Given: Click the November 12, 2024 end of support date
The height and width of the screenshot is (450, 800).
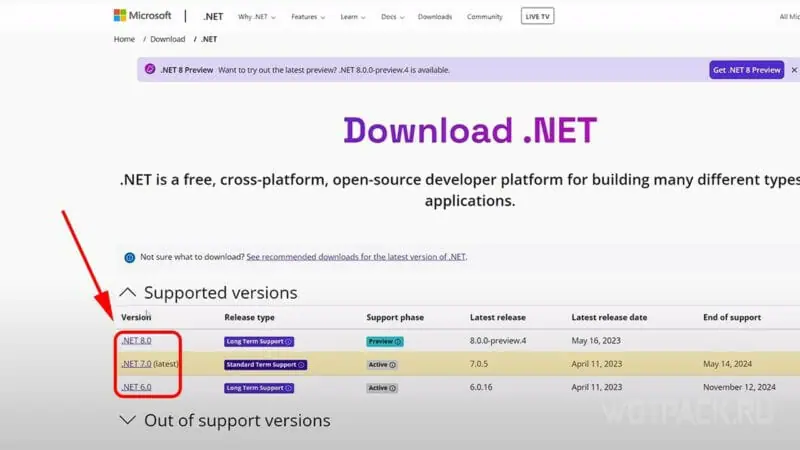Looking at the screenshot, I should click(x=739, y=387).
